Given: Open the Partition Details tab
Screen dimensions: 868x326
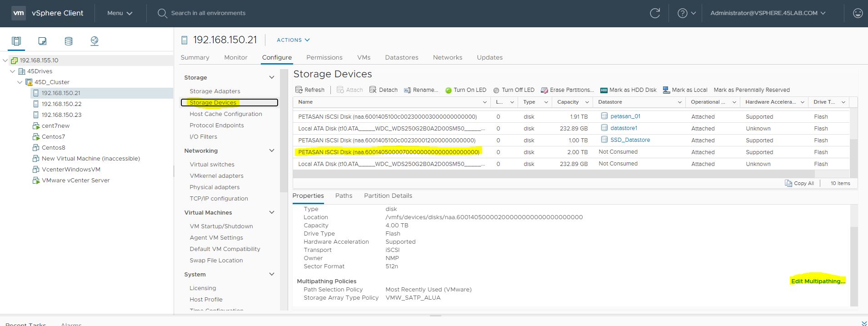Looking at the screenshot, I should (388, 196).
